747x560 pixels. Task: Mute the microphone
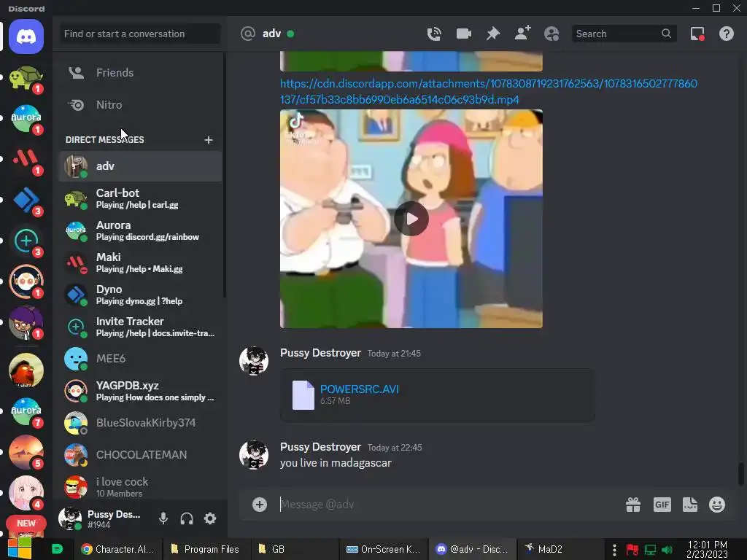point(163,518)
